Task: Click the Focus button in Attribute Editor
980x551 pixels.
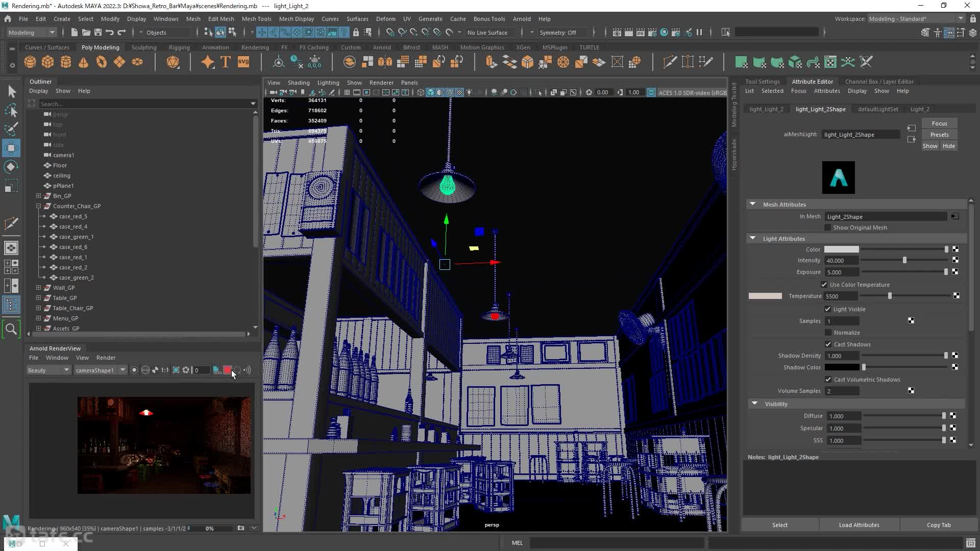Action: (x=939, y=123)
